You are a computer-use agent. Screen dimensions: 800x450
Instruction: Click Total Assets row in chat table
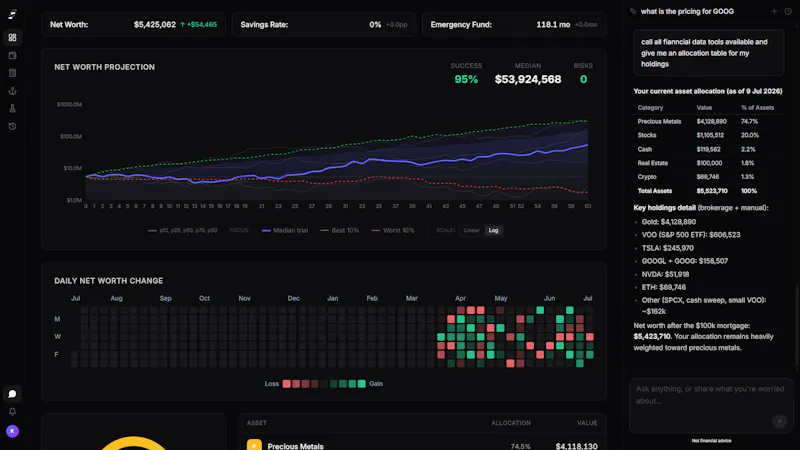click(709, 191)
